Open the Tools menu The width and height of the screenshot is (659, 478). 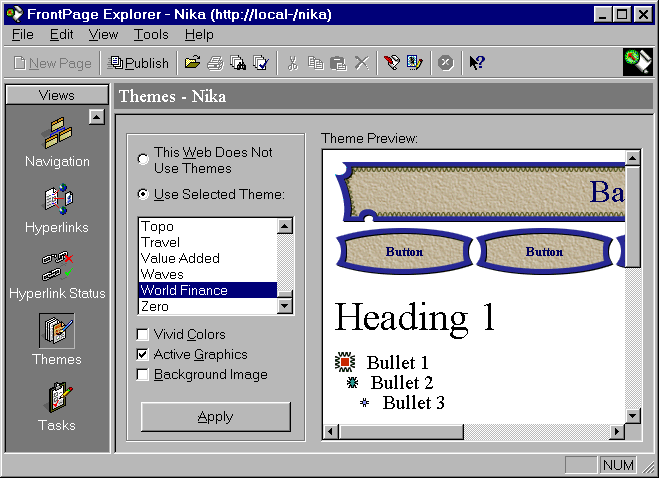[151, 34]
